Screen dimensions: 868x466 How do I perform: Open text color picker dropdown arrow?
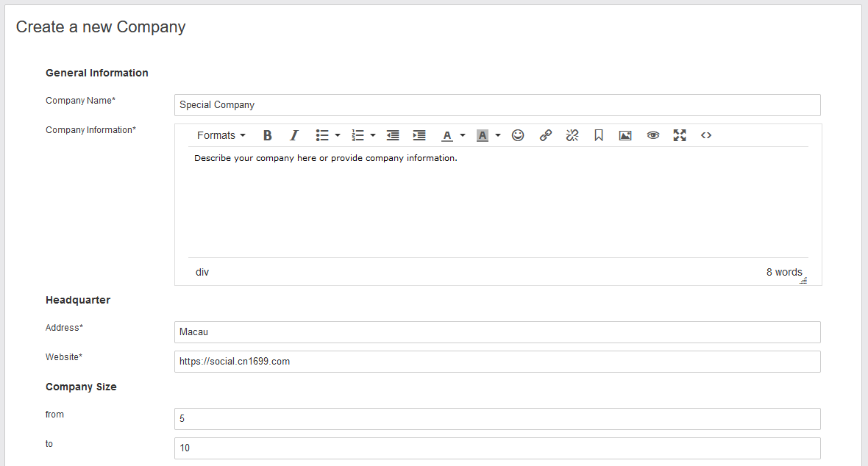463,135
